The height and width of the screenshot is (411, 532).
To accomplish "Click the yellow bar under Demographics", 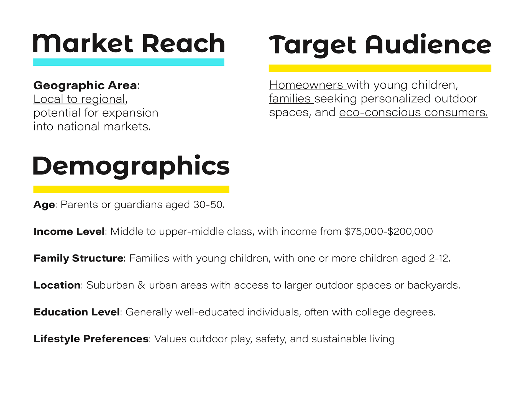I will pos(131,189).
